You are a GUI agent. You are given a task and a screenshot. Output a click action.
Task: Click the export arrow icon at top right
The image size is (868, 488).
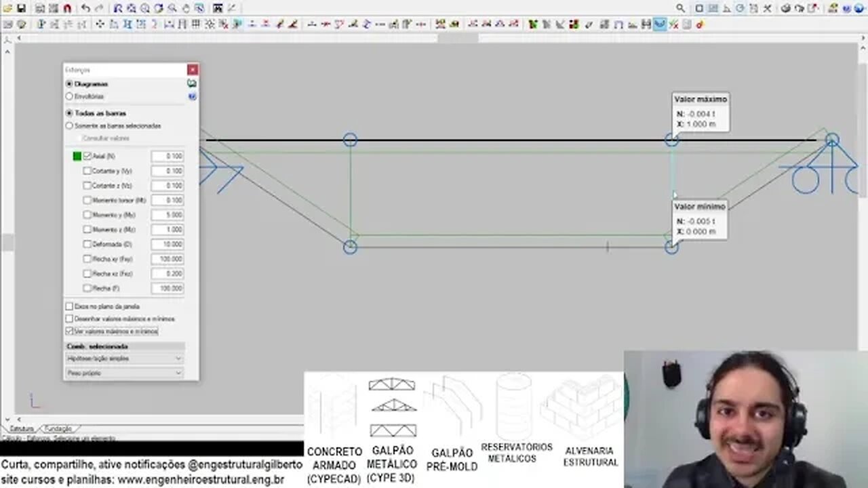coord(813,8)
